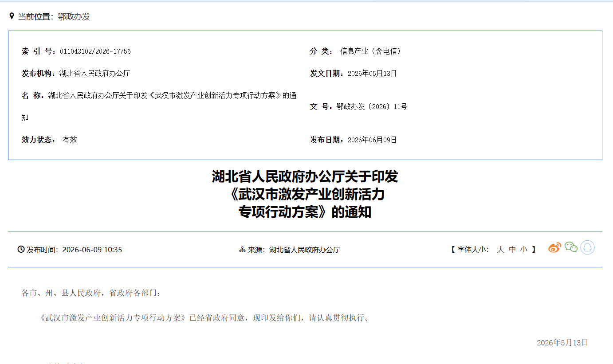Click the source icon beside 来源
Image resolution: width=613 pixels, height=364 pixels.
242,250
